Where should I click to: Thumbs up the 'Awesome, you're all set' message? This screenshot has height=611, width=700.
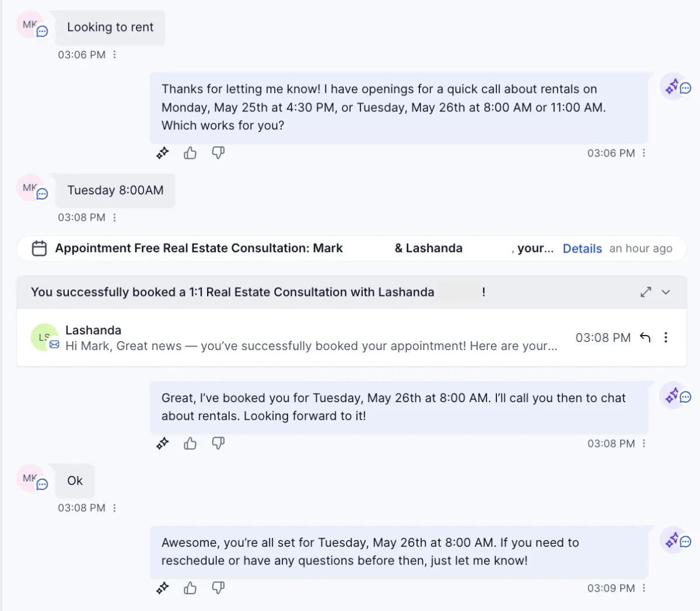click(x=190, y=588)
